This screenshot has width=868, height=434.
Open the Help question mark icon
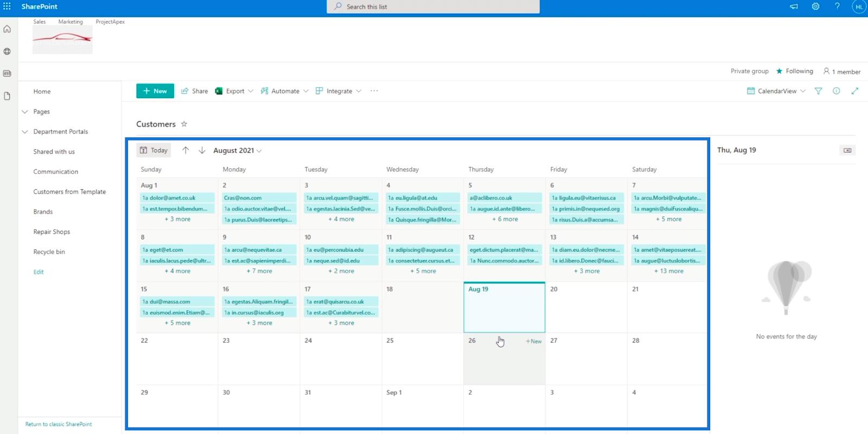(x=837, y=7)
